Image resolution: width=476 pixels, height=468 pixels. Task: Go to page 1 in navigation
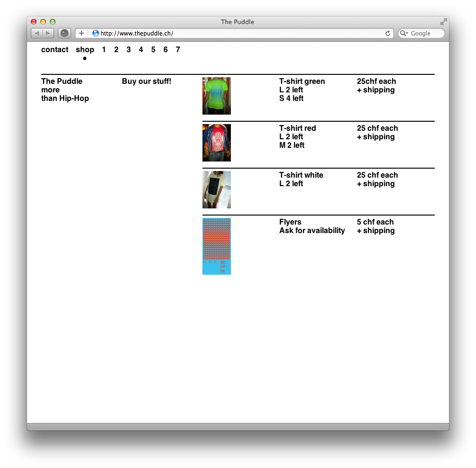pos(104,50)
